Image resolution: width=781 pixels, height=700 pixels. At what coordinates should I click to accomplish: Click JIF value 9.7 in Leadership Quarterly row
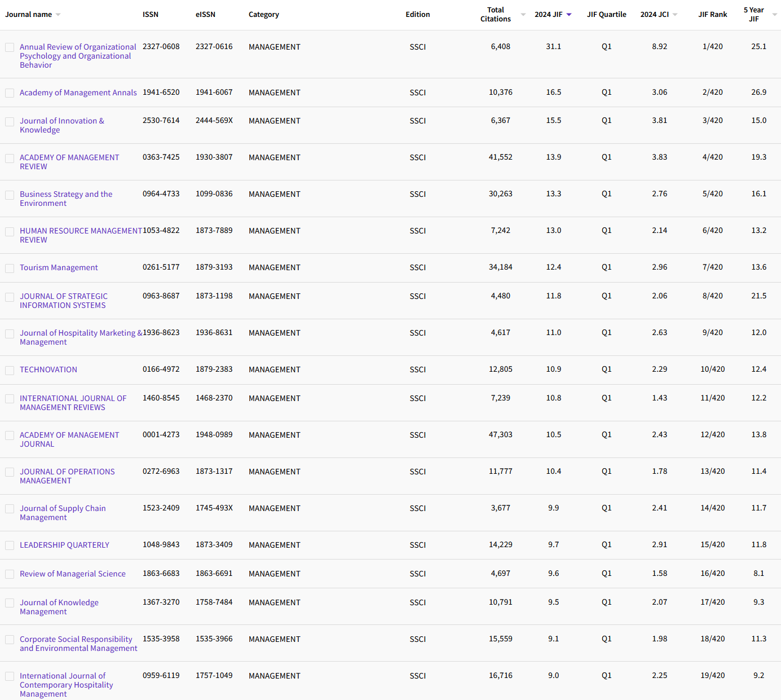[x=554, y=545]
